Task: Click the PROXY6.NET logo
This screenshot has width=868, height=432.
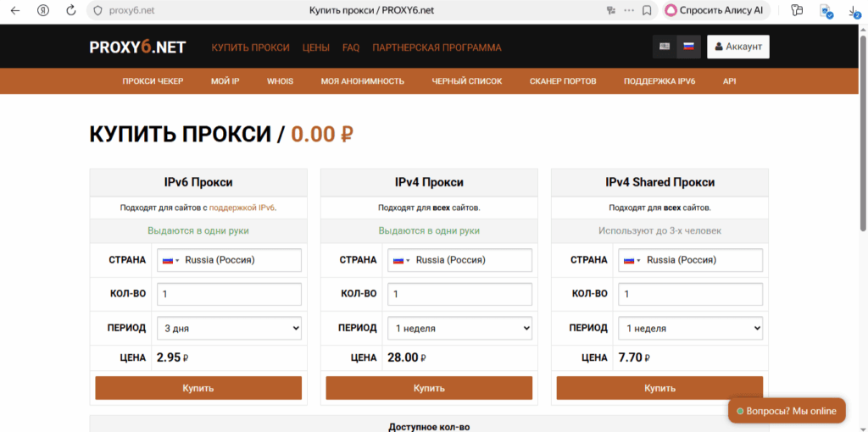Action: [137, 47]
